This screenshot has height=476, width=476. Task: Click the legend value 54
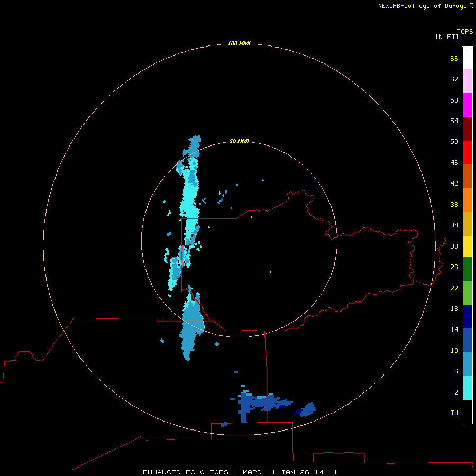point(454,121)
